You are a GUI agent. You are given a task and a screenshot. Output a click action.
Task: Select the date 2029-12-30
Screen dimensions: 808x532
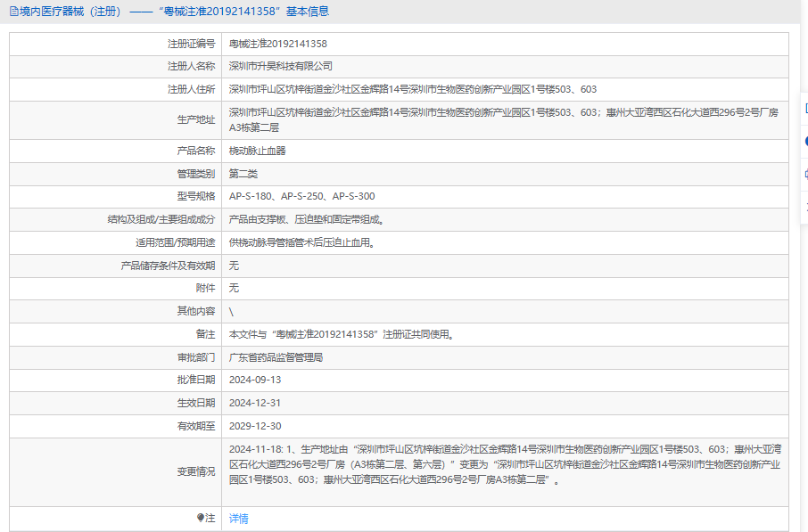pyautogui.click(x=255, y=426)
